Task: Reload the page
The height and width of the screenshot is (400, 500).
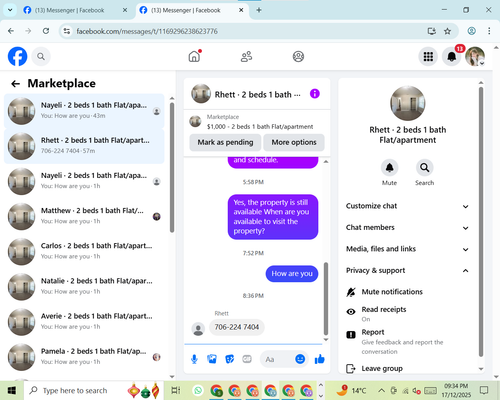Action: point(46,31)
